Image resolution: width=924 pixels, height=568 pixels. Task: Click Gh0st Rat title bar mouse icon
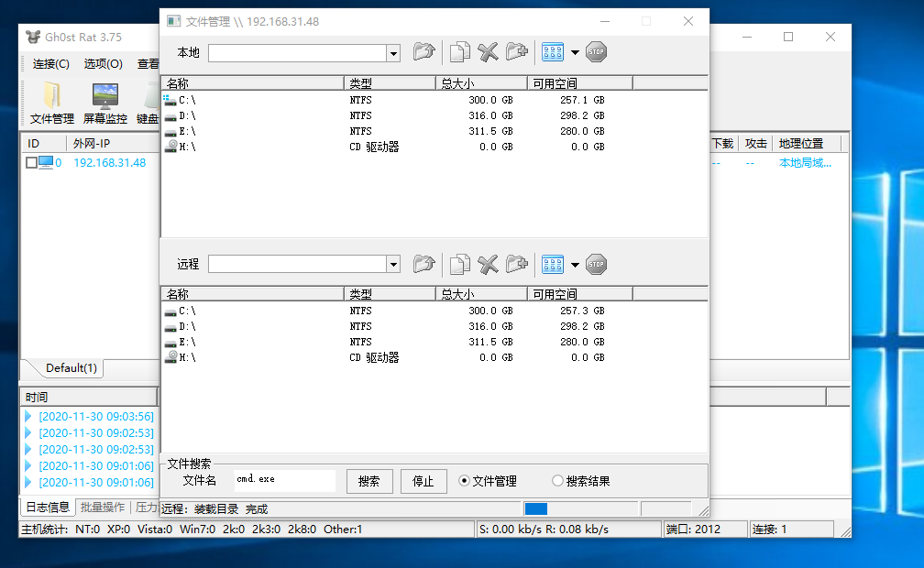coord(33,38)
